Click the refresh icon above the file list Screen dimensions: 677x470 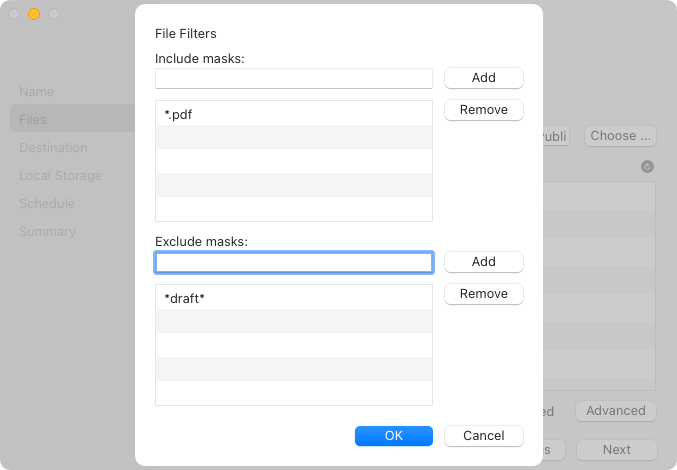coord(647,167)
